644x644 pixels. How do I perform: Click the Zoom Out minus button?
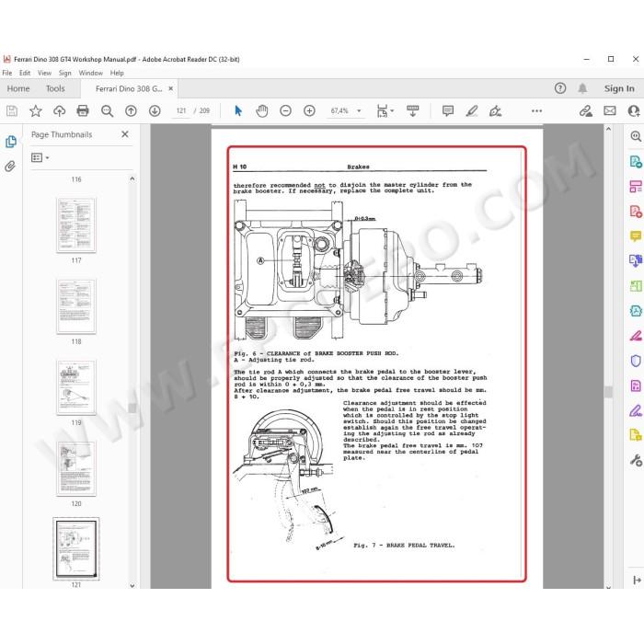285,111
